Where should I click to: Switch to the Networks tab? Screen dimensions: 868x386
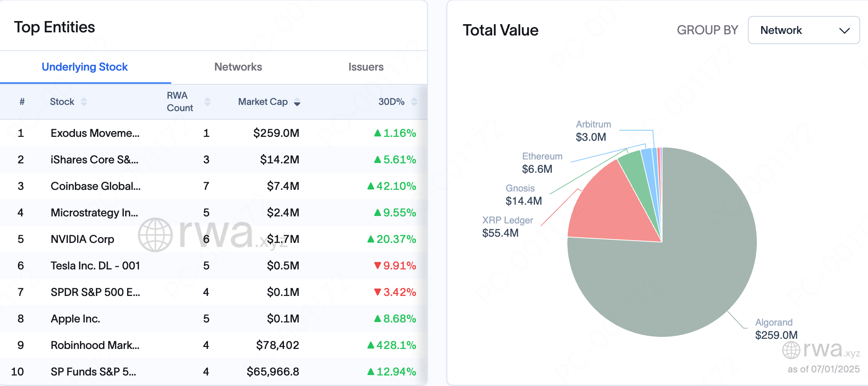click(238, 67)
